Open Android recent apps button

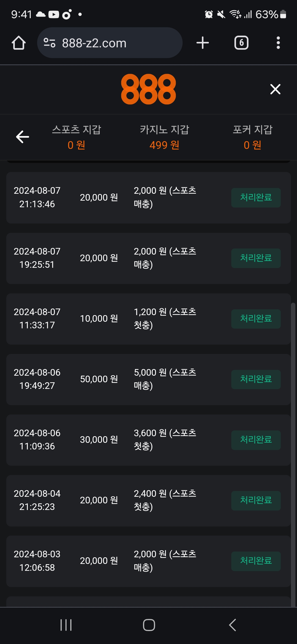coord(66,625)
